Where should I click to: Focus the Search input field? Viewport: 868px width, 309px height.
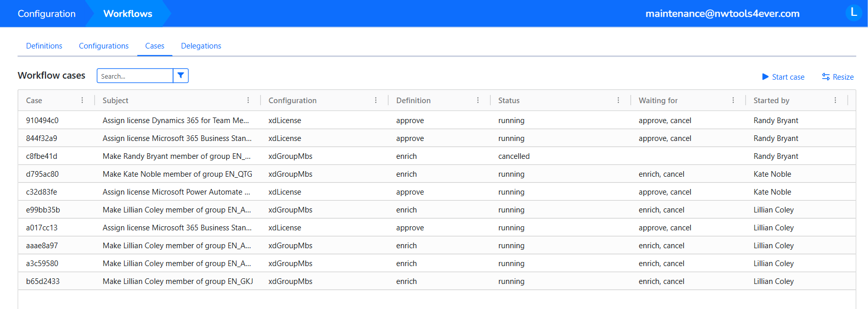(135, 76)
